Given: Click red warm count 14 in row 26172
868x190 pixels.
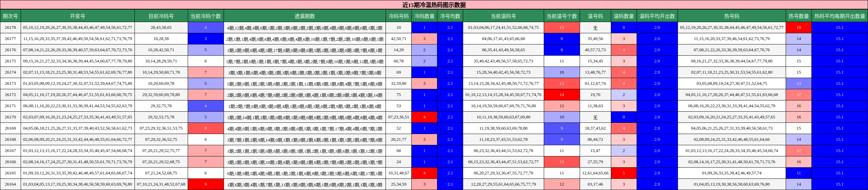Looking at the screenshot, I should pos(562,95).
